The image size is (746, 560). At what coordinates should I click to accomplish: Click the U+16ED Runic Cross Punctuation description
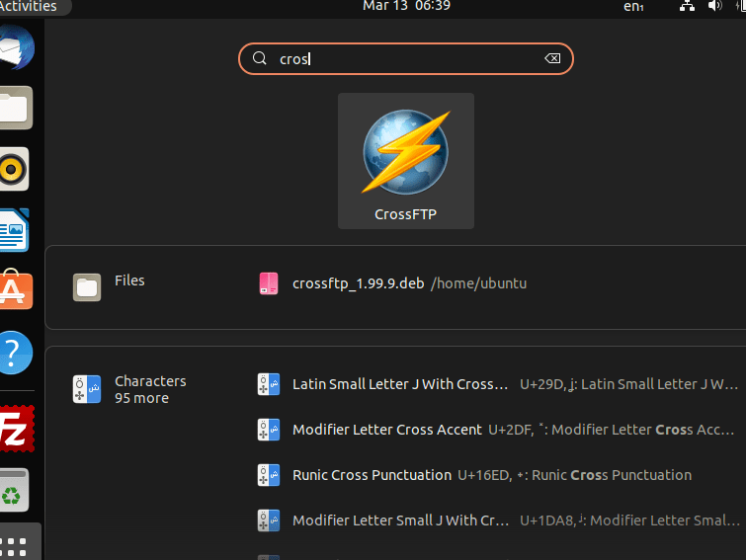pos(574,475)
